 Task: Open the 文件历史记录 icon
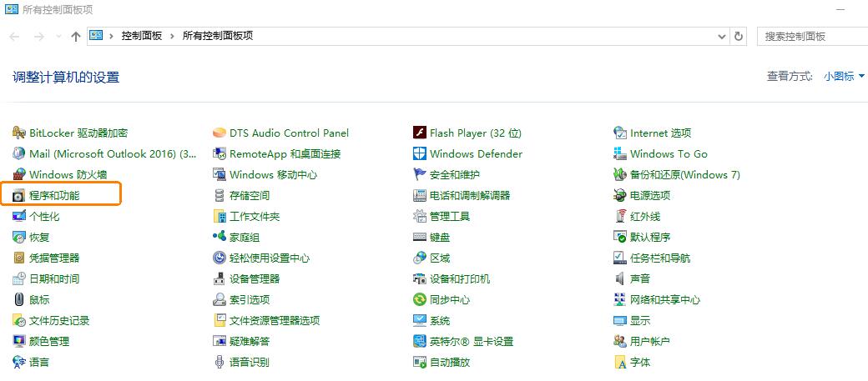[x=19, y=321]
